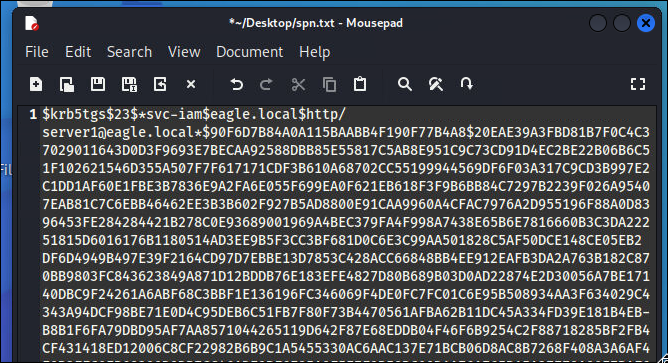
Task: Click hash line beginning 'server1@eagle.local'
Action: pyautogui.click(x=346, y=133)
